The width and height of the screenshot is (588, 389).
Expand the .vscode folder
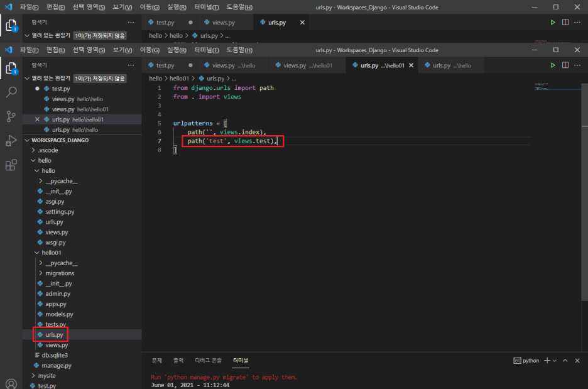(x=33, y=150)
